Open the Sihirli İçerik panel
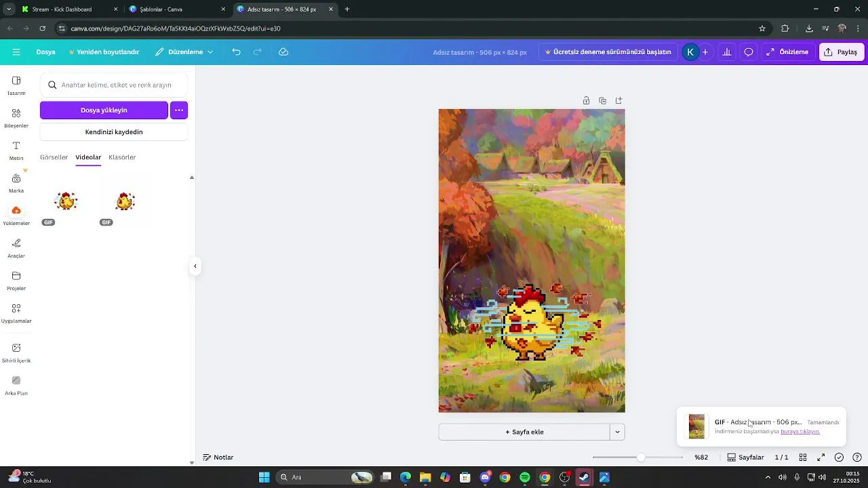The height and width of the screenshot is (488, 868). click(x=16, y=352)
